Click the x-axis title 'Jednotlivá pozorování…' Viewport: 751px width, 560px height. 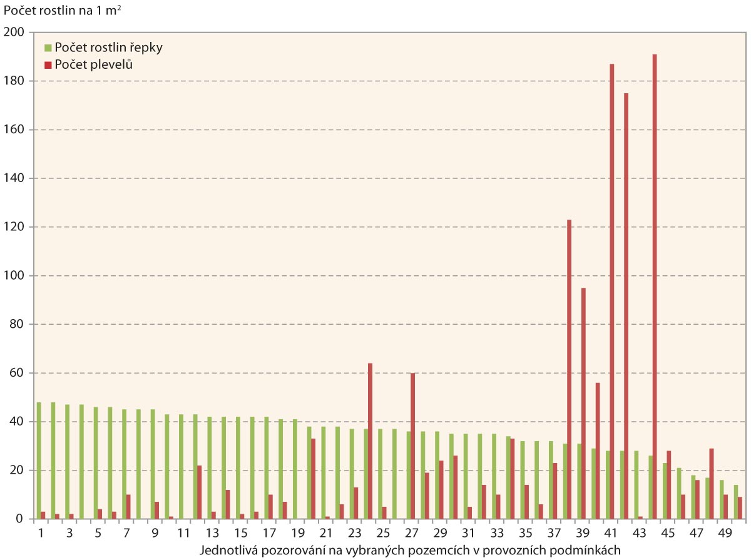(410, 551)
